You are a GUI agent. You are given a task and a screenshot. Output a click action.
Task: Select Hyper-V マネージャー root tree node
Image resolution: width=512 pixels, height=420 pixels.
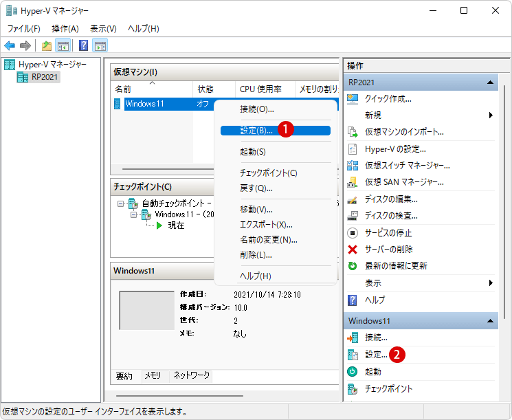[x=45, y=65]
